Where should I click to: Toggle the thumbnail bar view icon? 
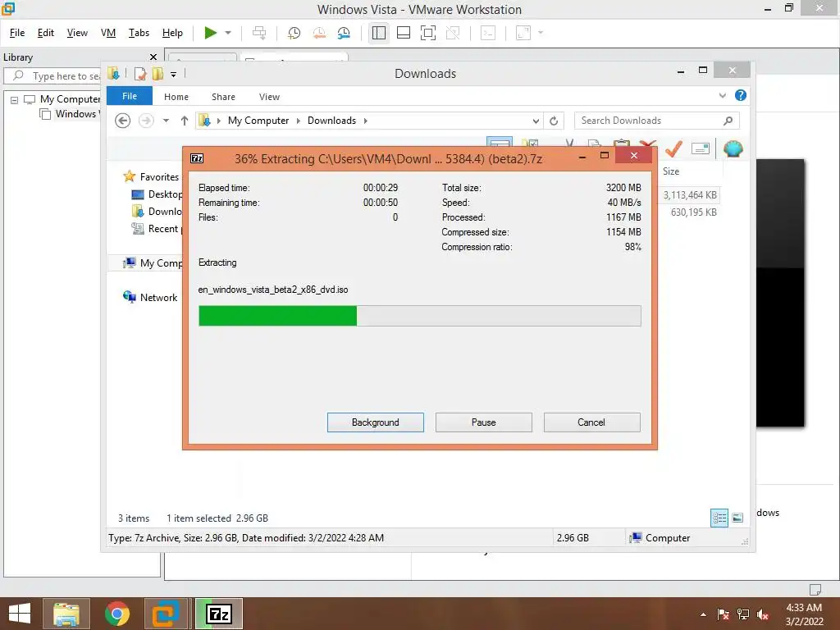pos(404,33)
